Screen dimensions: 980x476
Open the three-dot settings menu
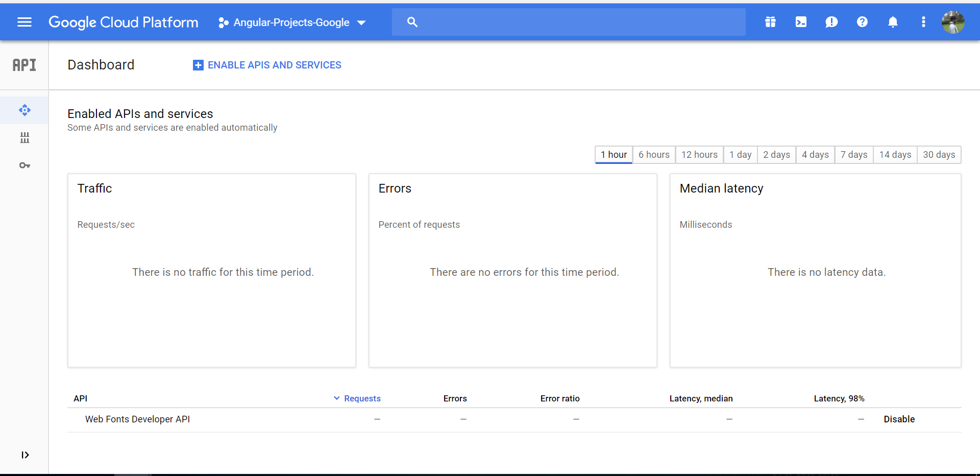click(x=923, y=22)
